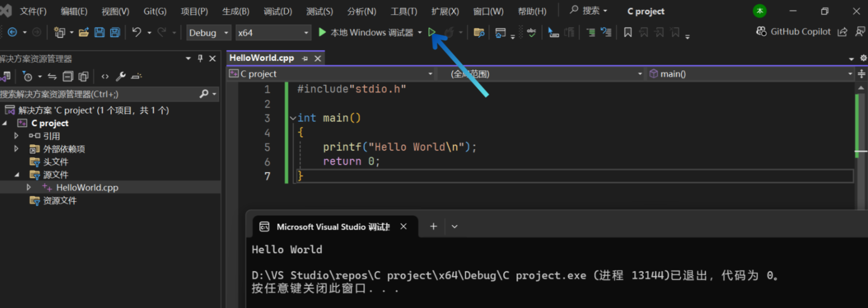Toggle the abc spell checker
868x308 pixels.
(532, 32)
